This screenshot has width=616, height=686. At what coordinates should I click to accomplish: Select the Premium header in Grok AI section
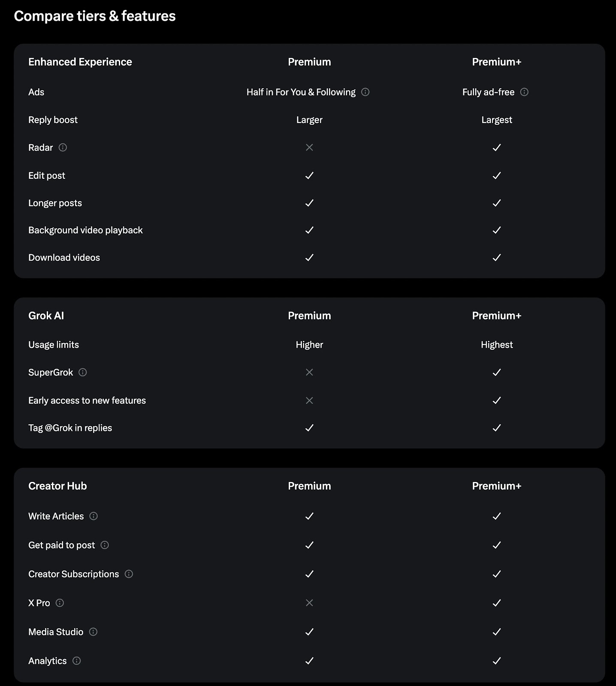point(309,316)
